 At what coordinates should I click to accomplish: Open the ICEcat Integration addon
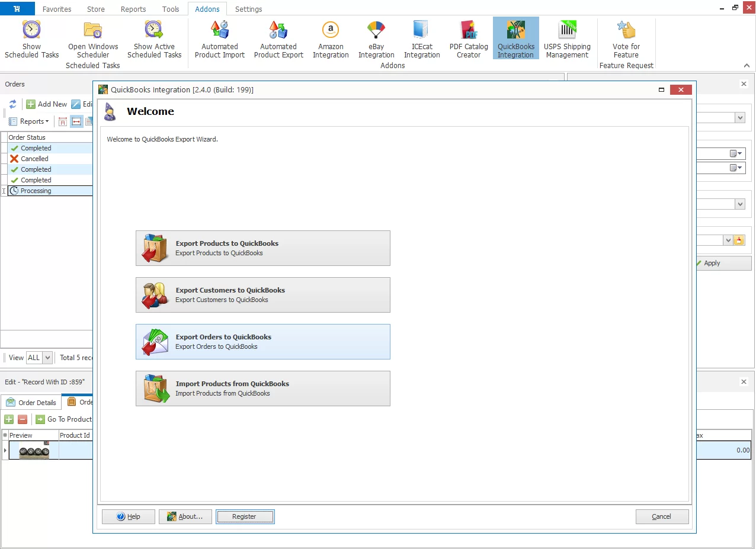(x=422, y=38)
